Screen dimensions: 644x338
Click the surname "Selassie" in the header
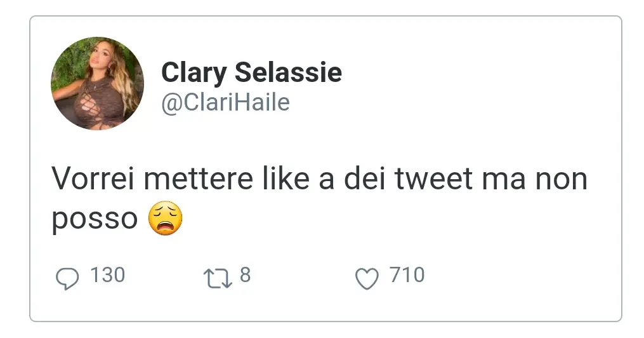pyautogui.click(x=288, y=72)
